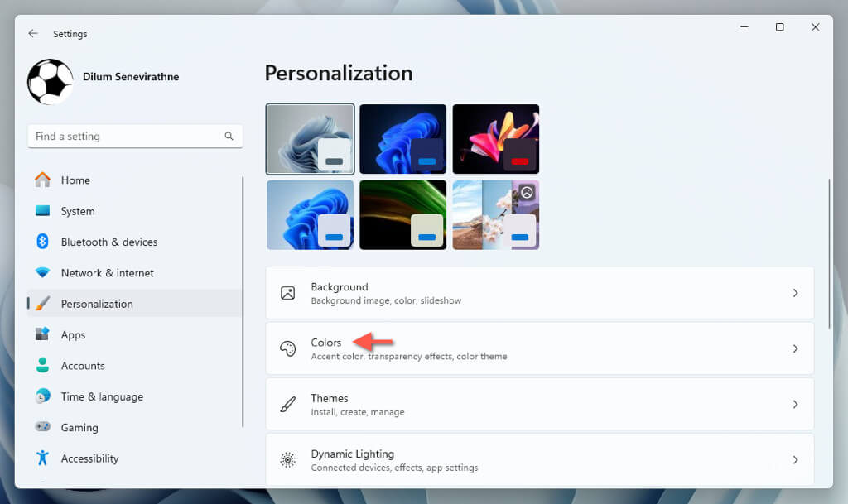Click the search magnifier icon
The image size is (848, 504).
[x=229, y=136]
